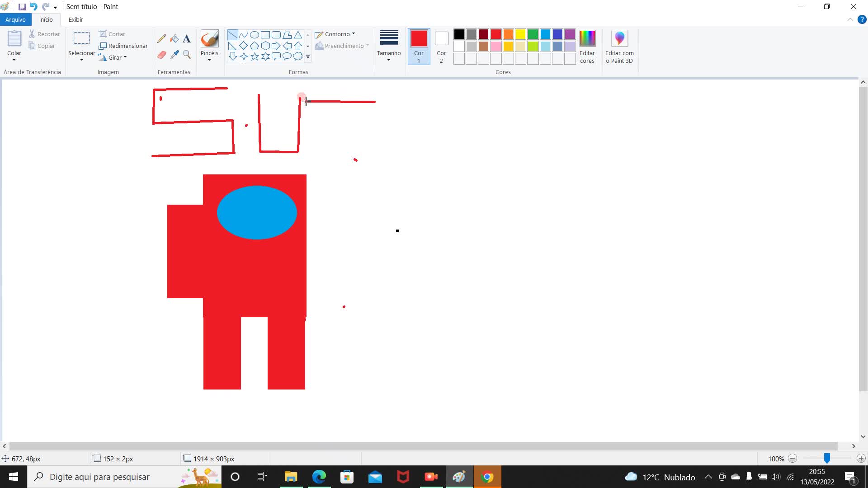Select the Pentagon shape

click(x=255, y=46)
